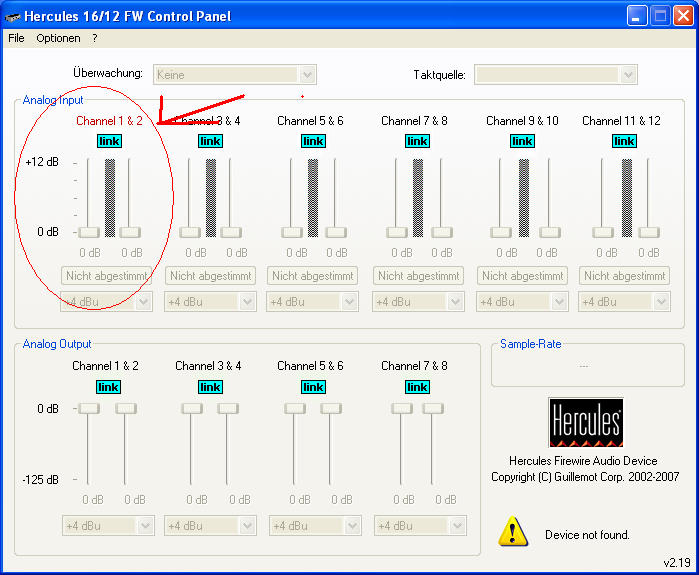The image size is (699, 575).
Task: Toggle link for input Channel 5 & 6
Action: click(313, 141)
